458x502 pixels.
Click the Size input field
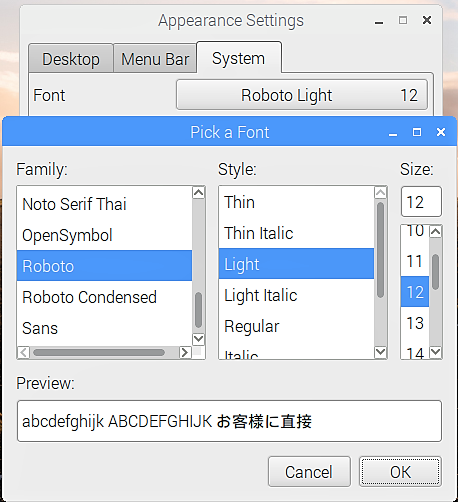click(x=421, y=202)
